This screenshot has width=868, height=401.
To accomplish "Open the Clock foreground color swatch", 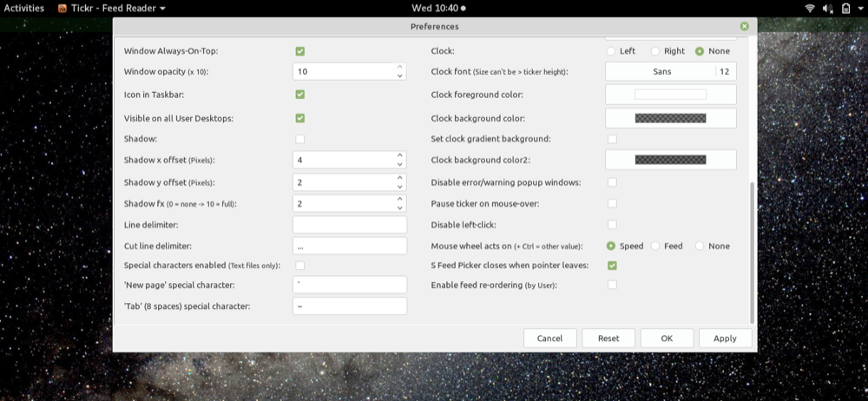I will [x=670, y=95].
